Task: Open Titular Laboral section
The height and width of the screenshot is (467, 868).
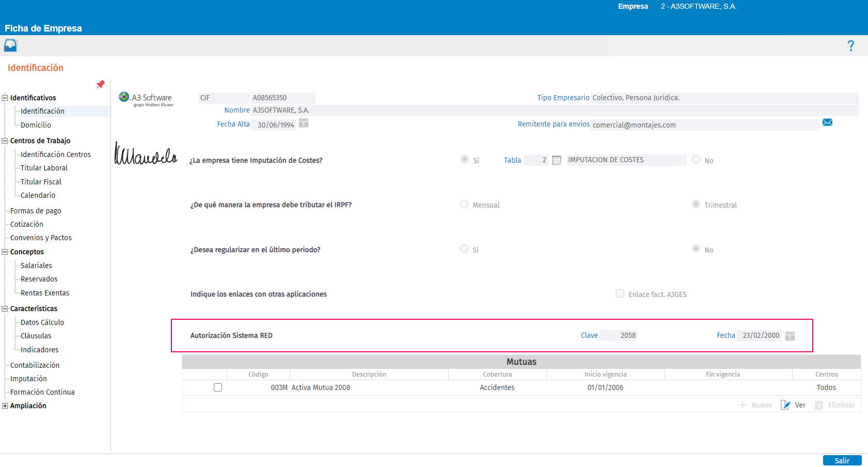Action: click(44, 168)
